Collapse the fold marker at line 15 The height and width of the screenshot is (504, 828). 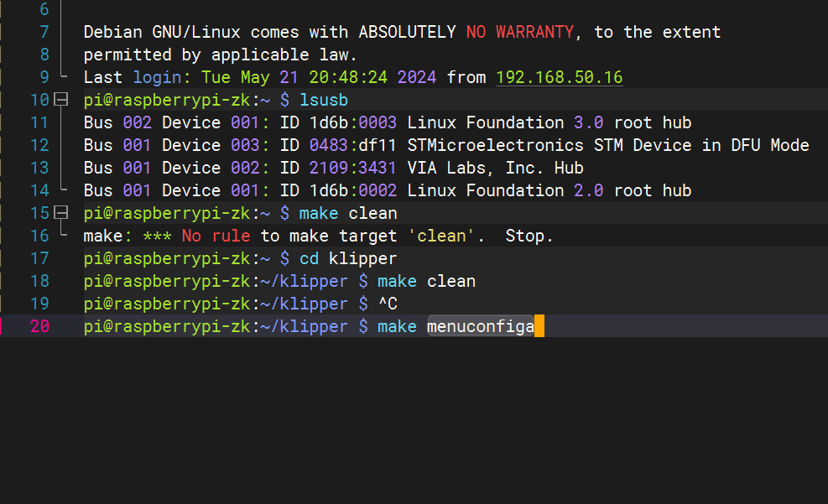pyautogui.click(x=61, y=213)
